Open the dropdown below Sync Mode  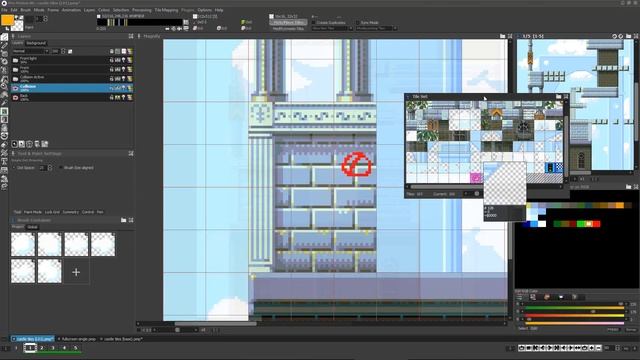(x=376, y=29)
